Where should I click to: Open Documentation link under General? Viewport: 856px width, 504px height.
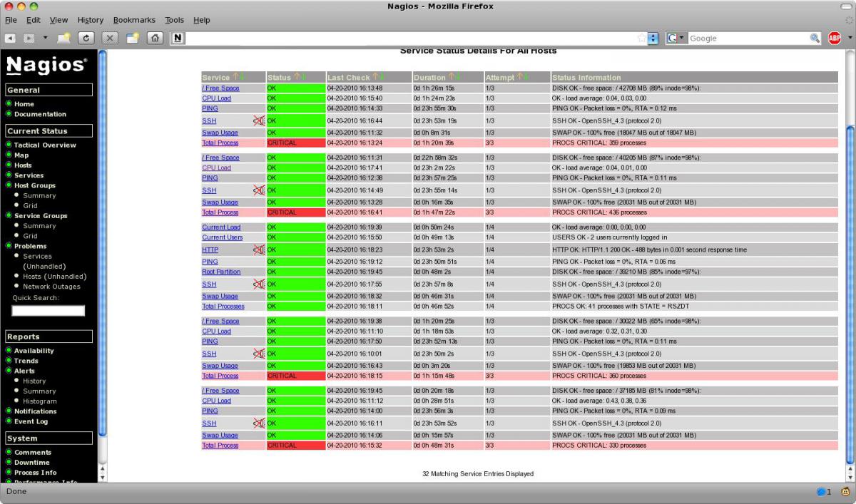click(40, 114)
